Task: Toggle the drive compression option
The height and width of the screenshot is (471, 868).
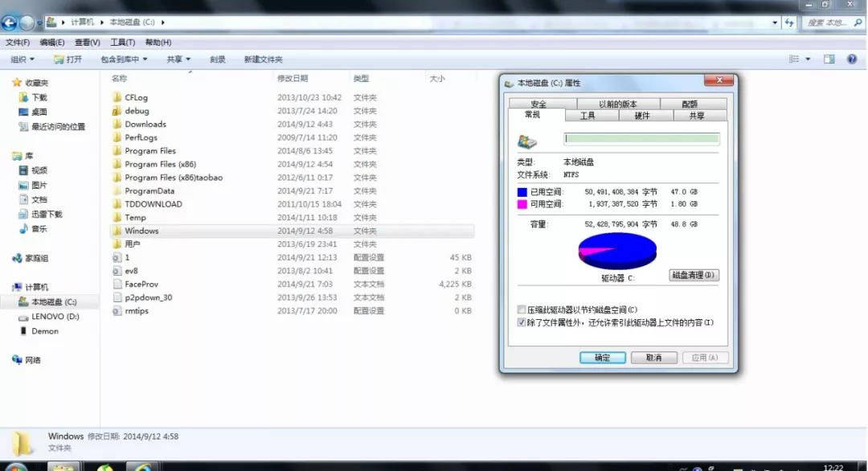Action: tap(522, 309)
